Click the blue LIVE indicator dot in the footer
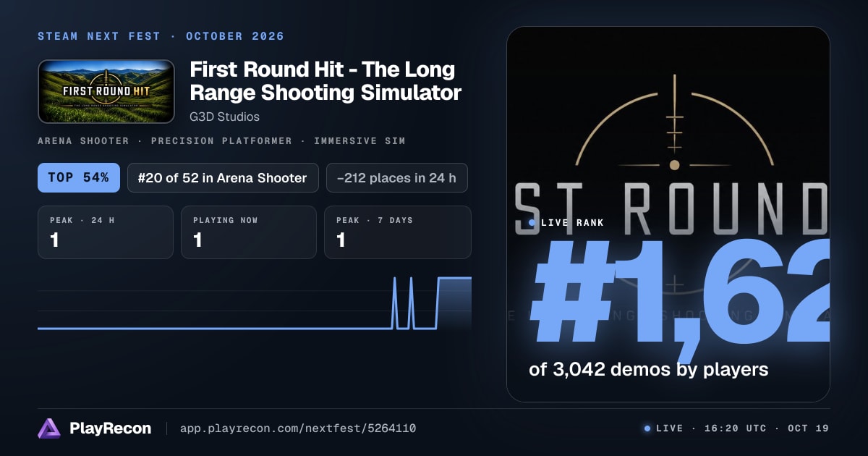The height and width of the screenshot is (456, 868). coord(647,428)
